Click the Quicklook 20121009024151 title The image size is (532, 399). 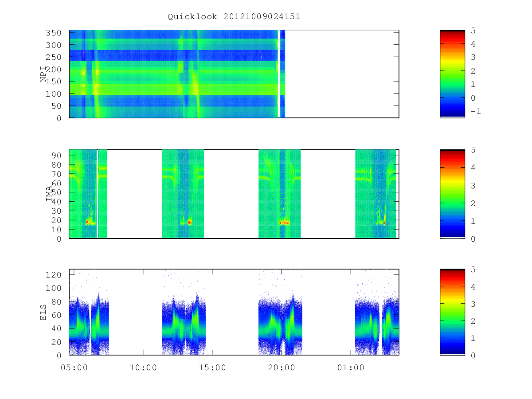(x=234, y=16)
